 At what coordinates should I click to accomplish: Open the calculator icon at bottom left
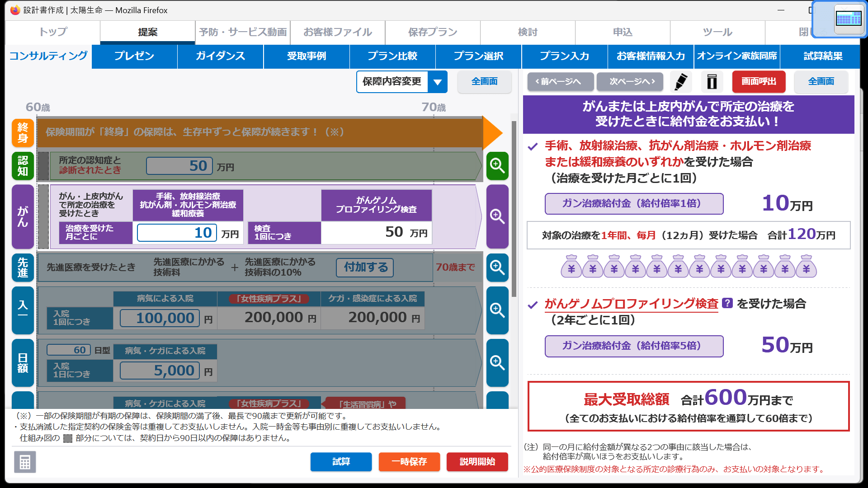(25, 462)
